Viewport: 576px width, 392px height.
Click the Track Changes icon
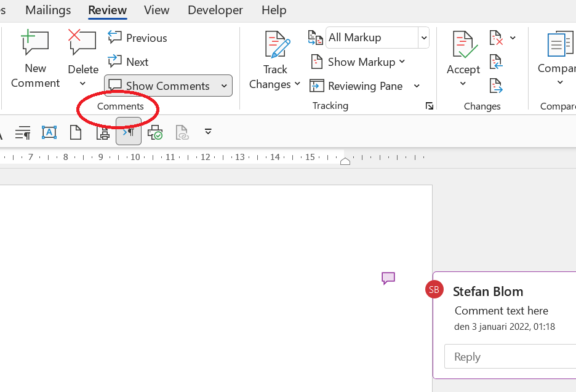(x=277, y=44)
